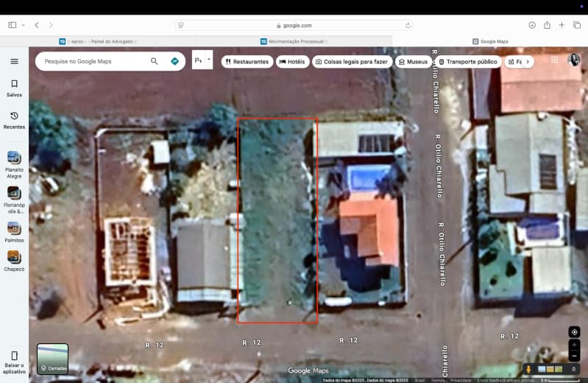This screenshot has height=383, width=588.
Task: Open the Google apps grid icon
Action: 554,60
